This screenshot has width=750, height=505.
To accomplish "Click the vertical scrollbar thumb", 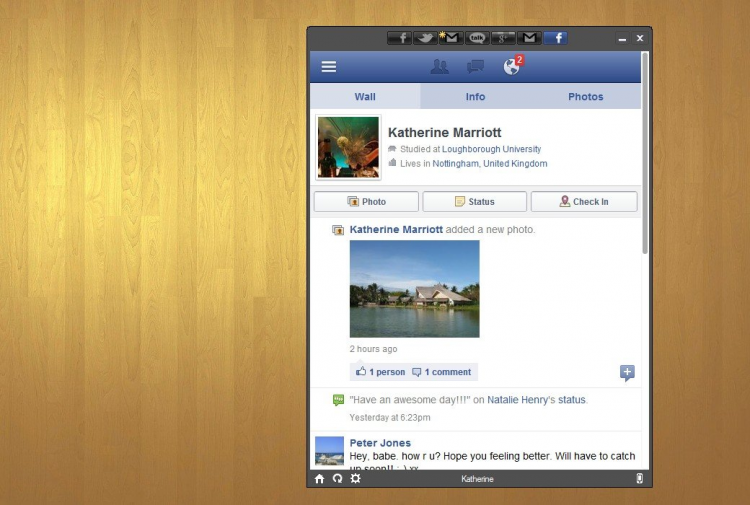I will (x=645, y=153).
